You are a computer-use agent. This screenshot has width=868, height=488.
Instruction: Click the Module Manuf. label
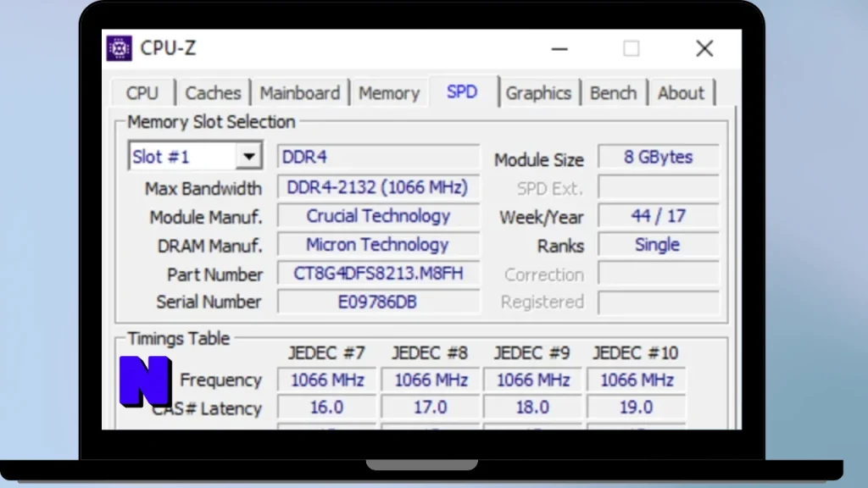pos(206,218)
